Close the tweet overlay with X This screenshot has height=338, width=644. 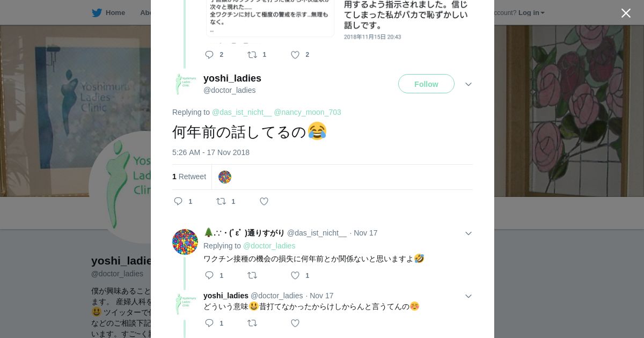click(x=626, y=13)
